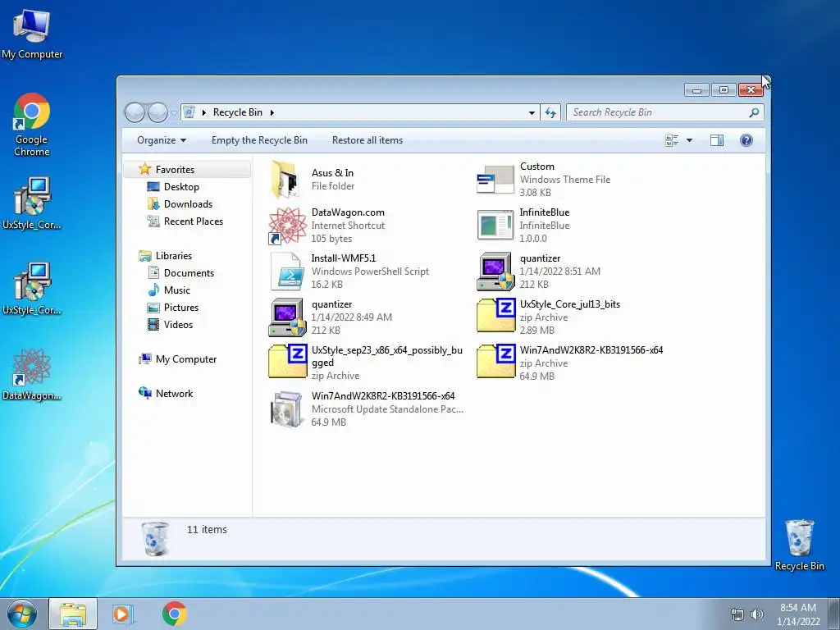The image size is (840, 630).
Task: Select the DataWagon desktop shortcut
Action: (32, 374)
